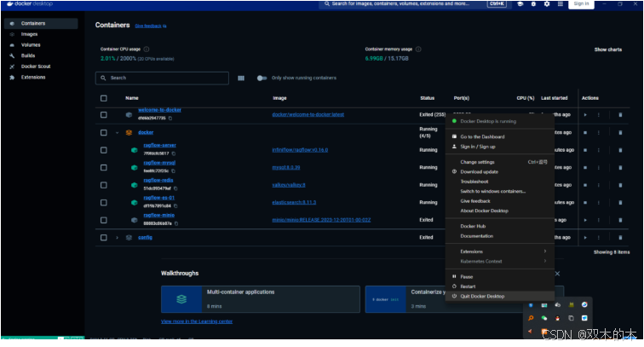Screen dimensions: 644x347
Task: Open the docker/welcome-to-docker:latest image link
Action: 308,115
